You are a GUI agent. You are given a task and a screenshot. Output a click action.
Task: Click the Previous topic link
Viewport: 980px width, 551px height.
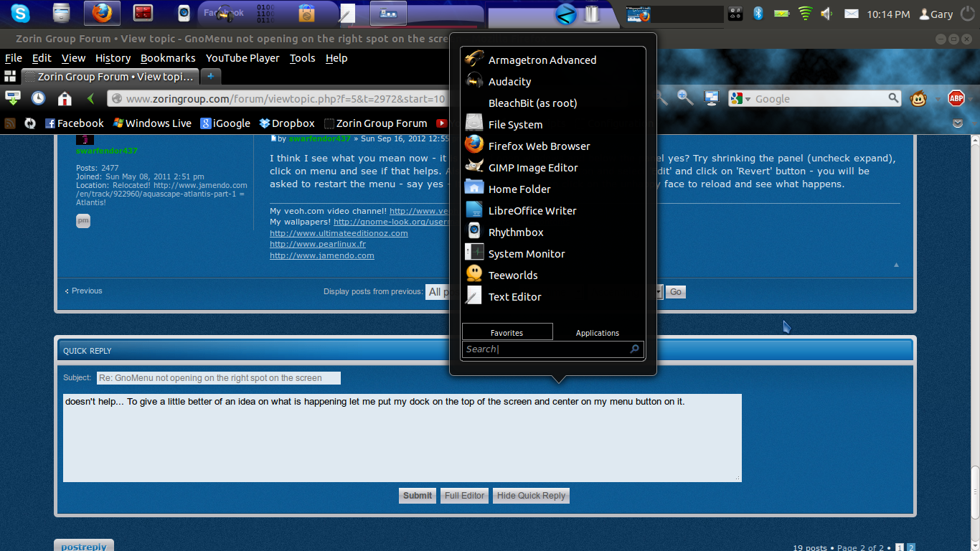pyautogui.click(x=84, y=291)
